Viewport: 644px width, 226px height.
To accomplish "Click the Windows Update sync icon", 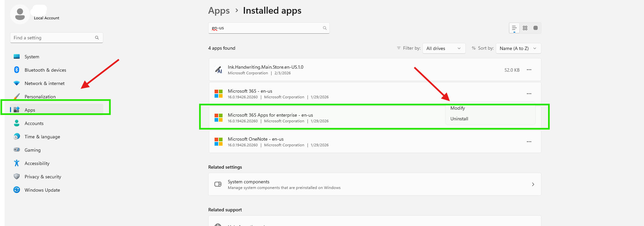I will (17, 190).
